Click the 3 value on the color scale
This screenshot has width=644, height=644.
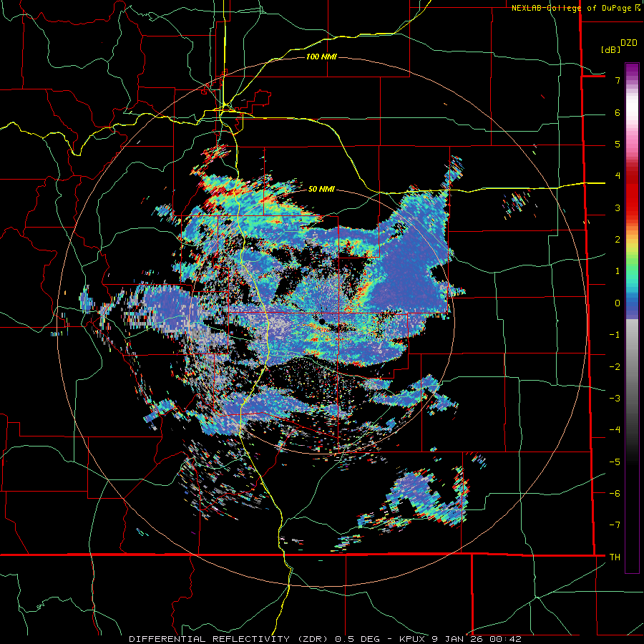[x=618, y=208]
